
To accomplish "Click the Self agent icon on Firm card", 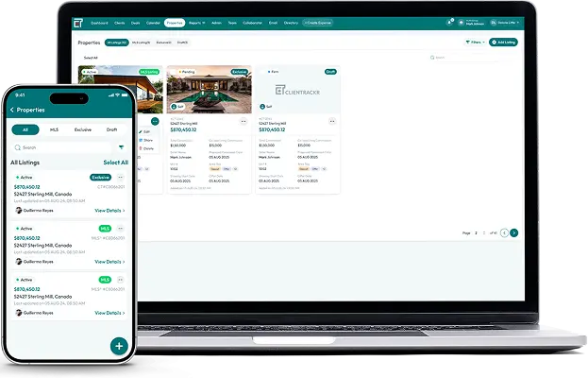I will [x=262, y=107].
